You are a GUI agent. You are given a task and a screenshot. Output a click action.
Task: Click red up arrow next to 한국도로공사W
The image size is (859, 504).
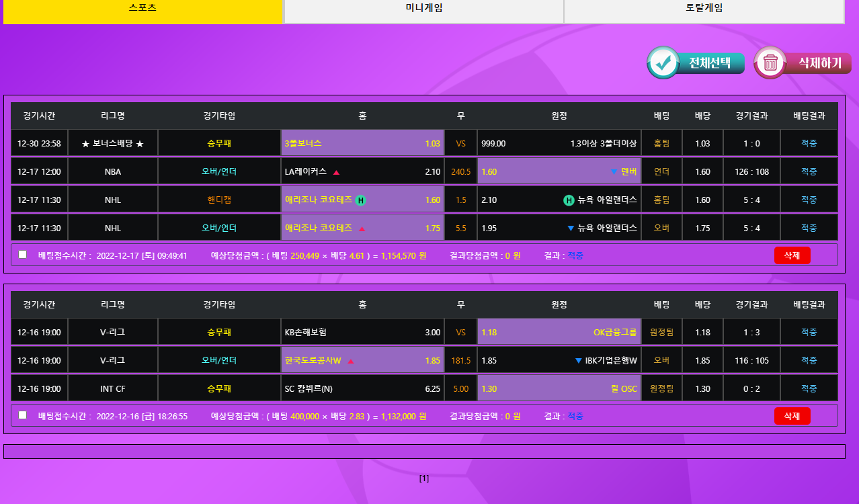point(350,361)
